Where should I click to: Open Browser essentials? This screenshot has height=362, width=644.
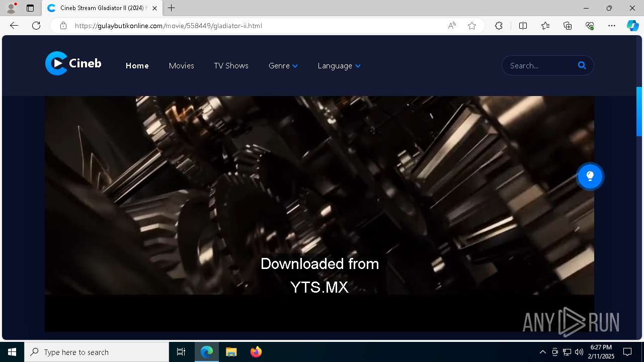[x=590, y=26]
